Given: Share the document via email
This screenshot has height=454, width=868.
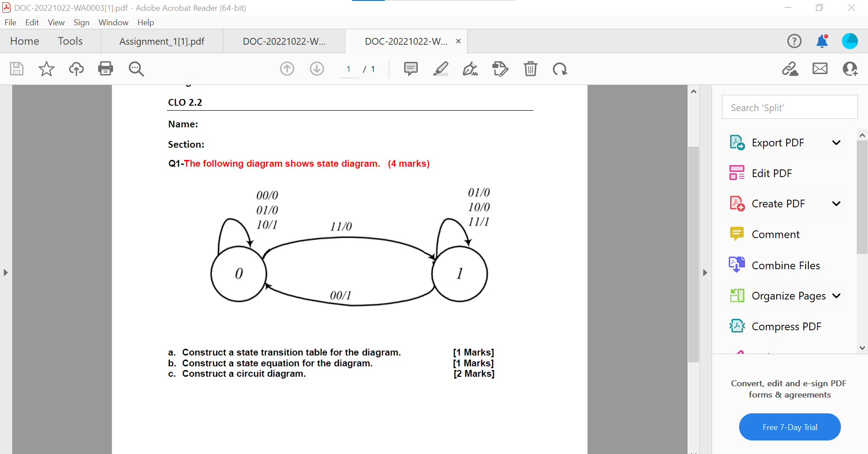Looking at the screenshot, I should click(x=820, y=69).
